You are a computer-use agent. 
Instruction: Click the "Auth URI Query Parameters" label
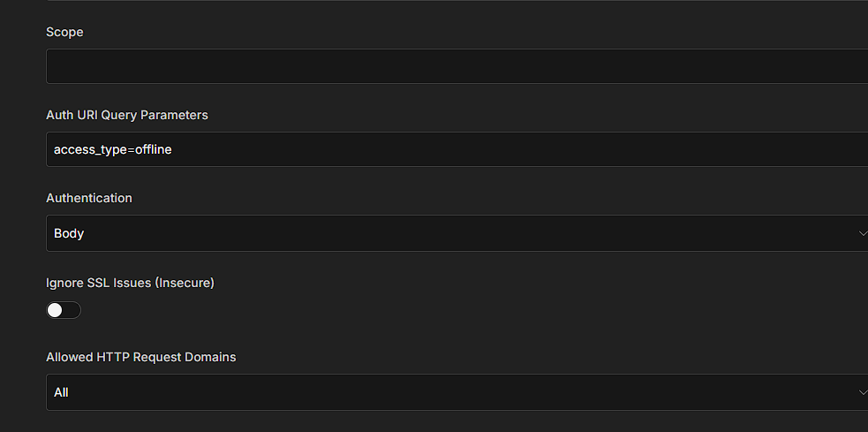127,115
